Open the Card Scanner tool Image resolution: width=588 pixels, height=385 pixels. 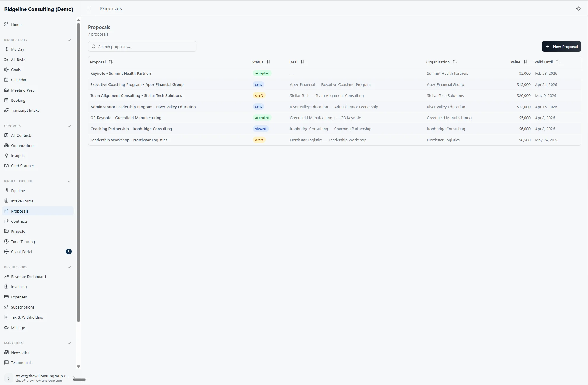6,166
